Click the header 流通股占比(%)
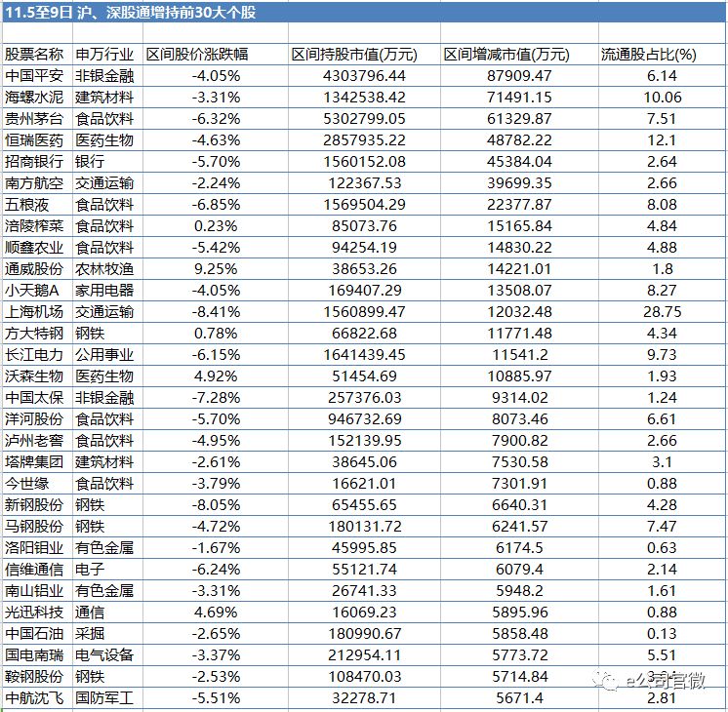Image resolution: width=728 pixels, height=712 pixels. pos(648,55)
